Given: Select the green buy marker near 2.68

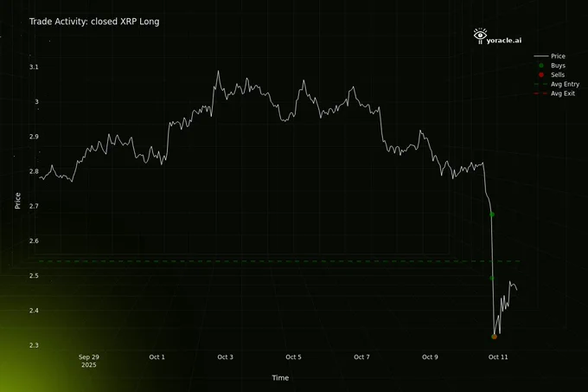Looking at the screenshot, I should point(492,215).
